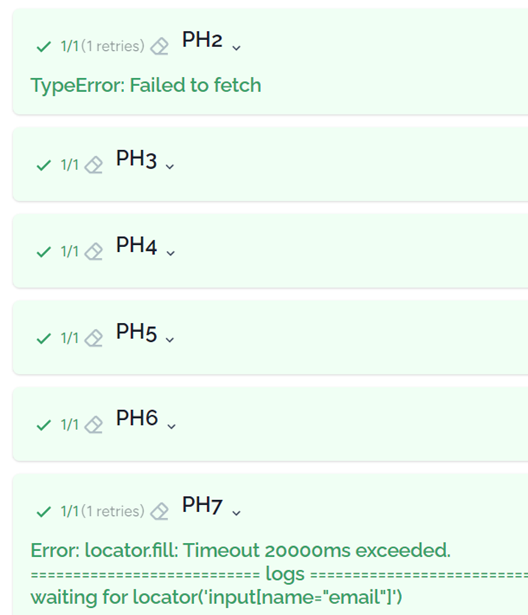
Task: Click the 1/1 (1 retries) label on PH2
Action: coord(103,46)
